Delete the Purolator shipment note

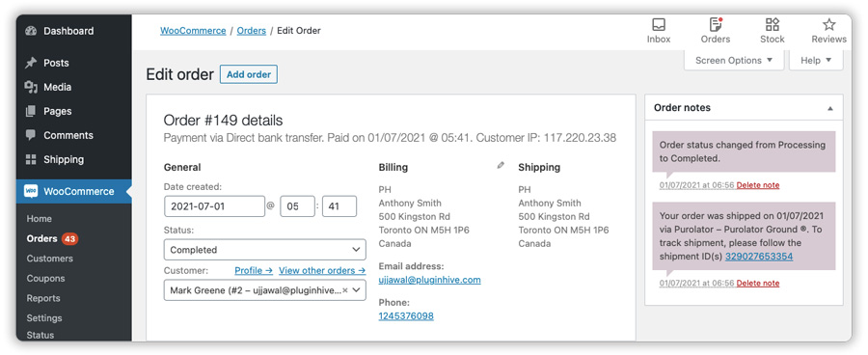click(x=758, y=283)
